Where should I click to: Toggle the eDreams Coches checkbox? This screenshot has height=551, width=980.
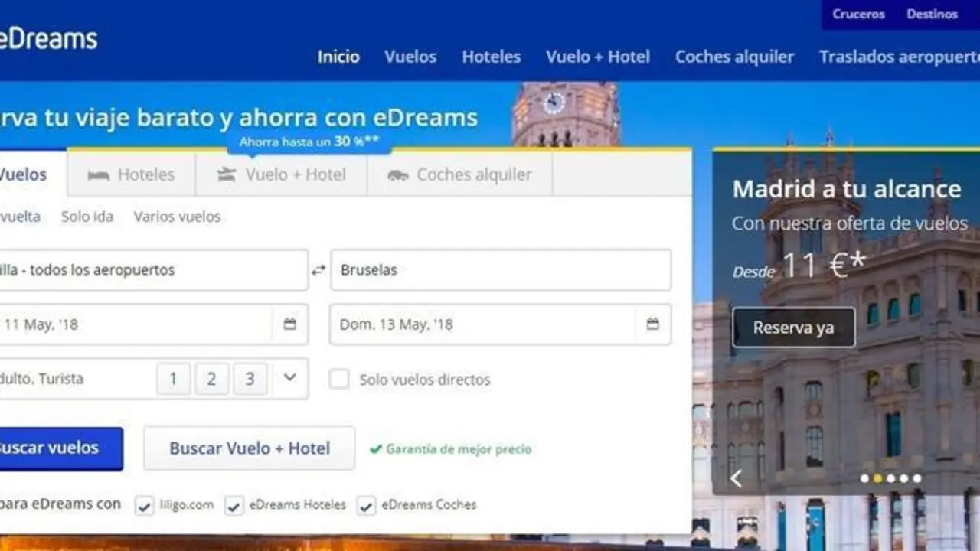click(x=367, y=506)
